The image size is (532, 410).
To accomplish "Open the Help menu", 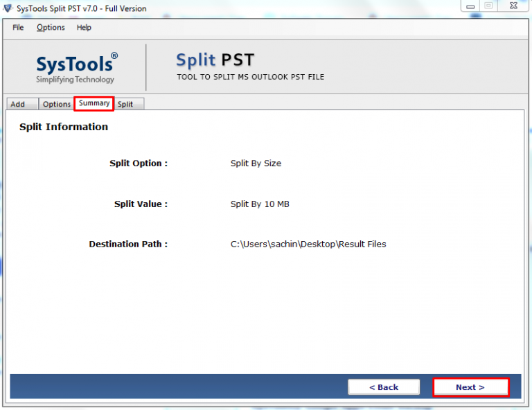I will click(x=84, y=28).
